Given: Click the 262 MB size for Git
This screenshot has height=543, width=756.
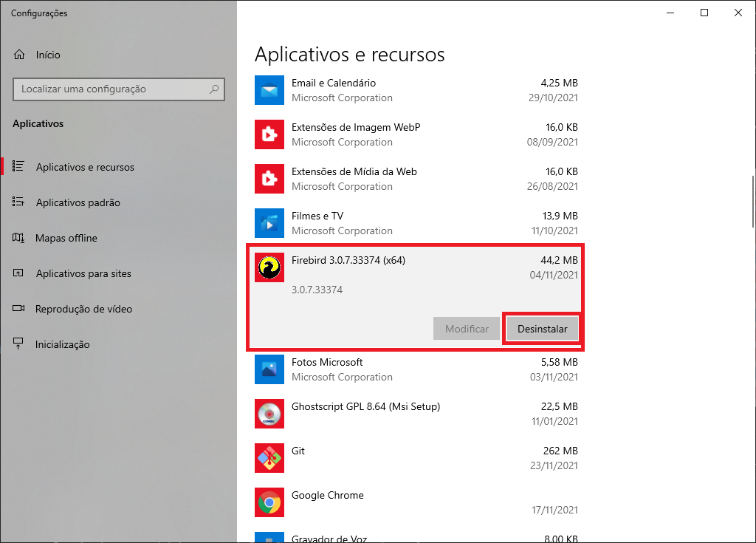Looking at the screenshot, I should pos(560,451).
